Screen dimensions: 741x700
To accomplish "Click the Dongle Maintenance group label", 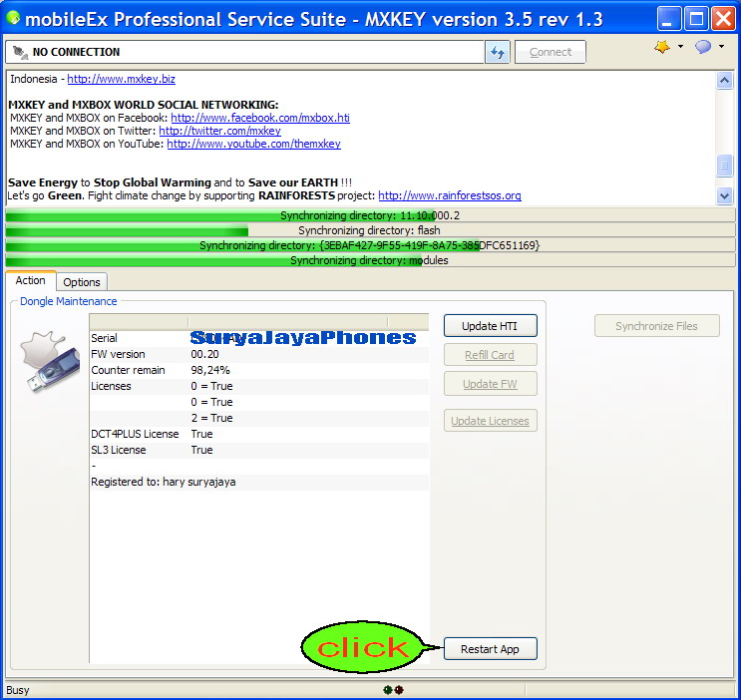I will pyautogui.click(x=69, y=301).
